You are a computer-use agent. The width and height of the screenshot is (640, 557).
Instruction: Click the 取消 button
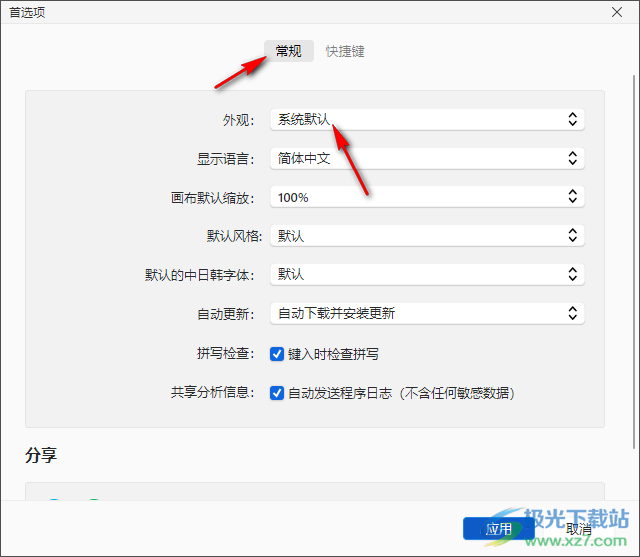coord(578,530)
